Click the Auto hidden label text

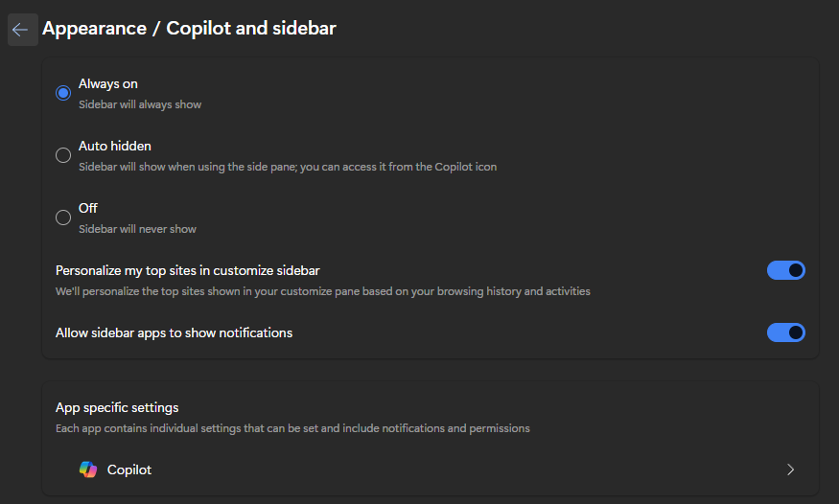115,147
